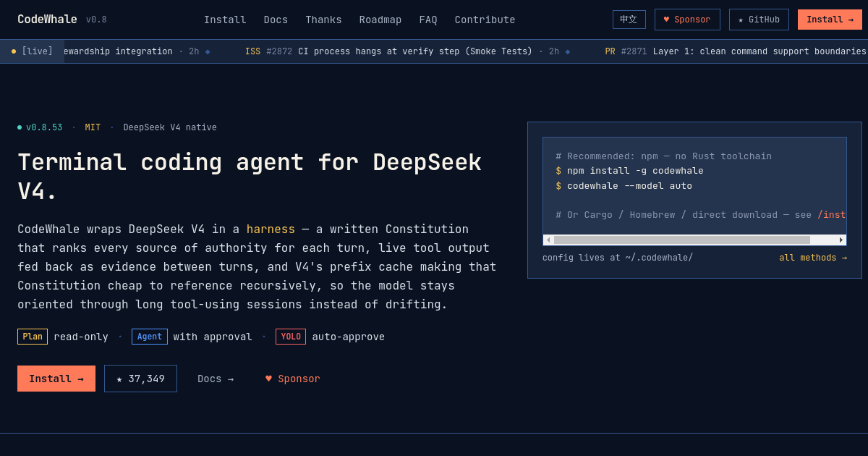Screen dimensions: 868x456
Task: Open issue #2872 CI process hangs ticker item
Action: click(x=407, y=51)
